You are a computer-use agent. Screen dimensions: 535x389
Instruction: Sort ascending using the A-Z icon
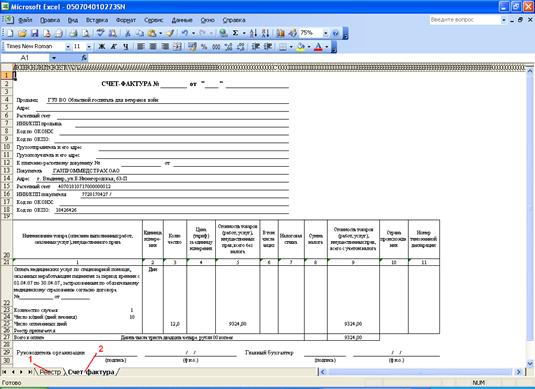(253, 33)
